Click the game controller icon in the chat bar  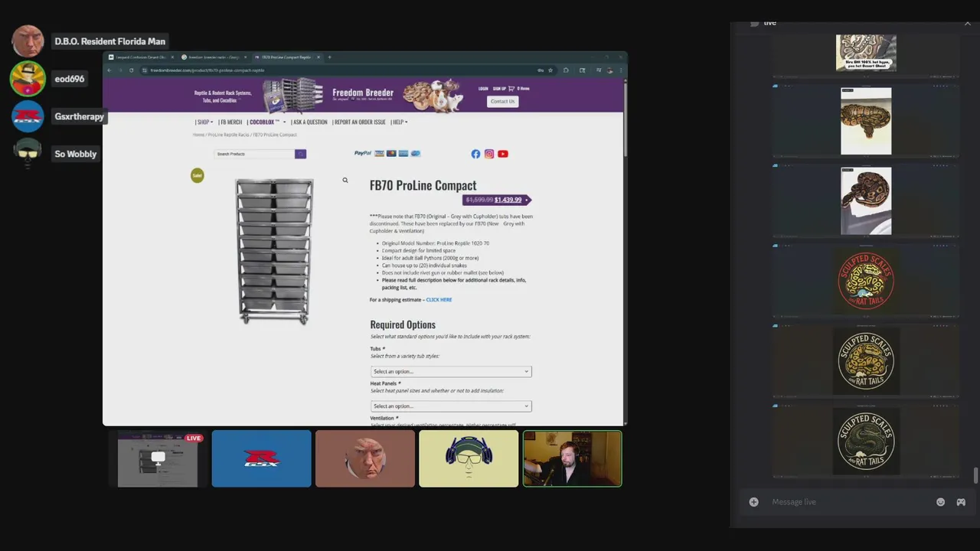point(961,502)
